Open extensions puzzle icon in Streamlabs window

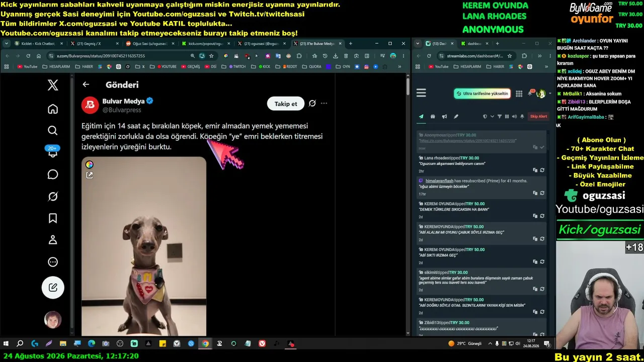(524, 56)
